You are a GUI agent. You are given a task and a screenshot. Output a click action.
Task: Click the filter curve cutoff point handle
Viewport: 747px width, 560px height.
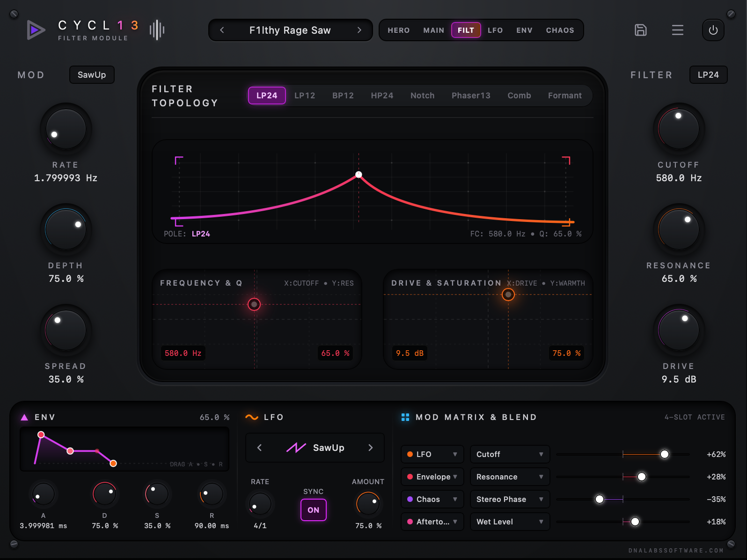359,175
